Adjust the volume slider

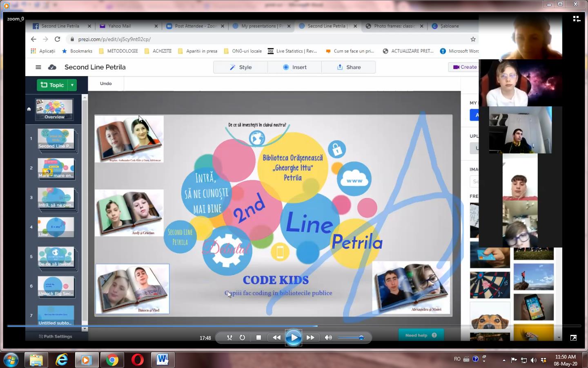361,337
